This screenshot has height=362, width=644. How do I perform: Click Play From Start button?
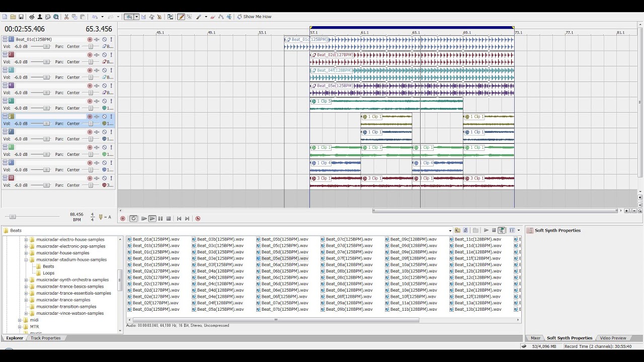click(x=144, y=219)
